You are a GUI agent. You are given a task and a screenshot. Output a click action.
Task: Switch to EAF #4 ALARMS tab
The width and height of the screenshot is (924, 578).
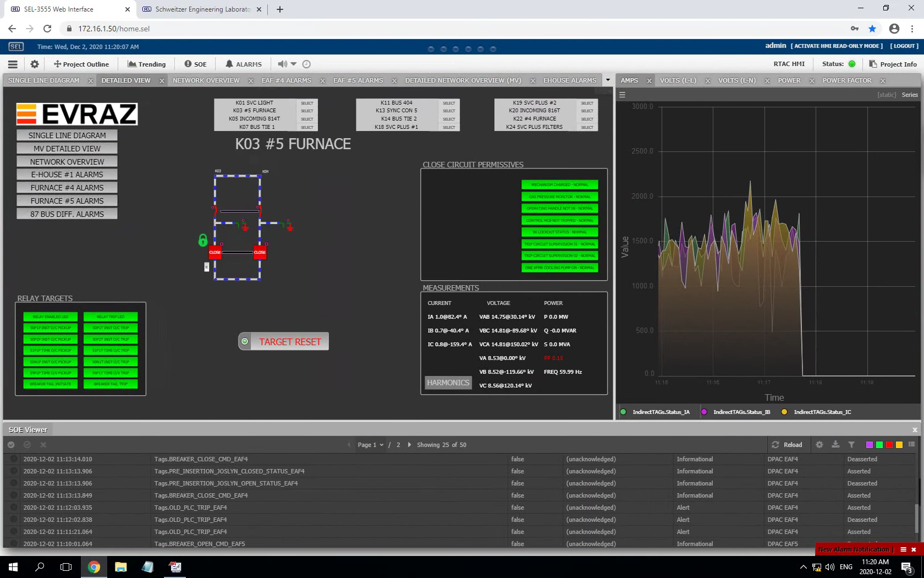(x=287, y=80)
